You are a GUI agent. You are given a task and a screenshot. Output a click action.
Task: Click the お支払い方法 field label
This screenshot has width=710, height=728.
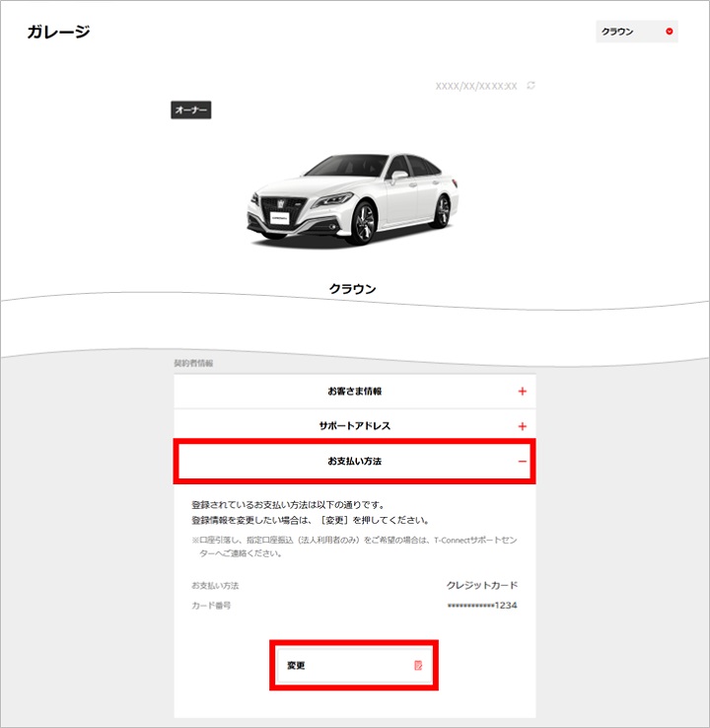click(215, 586)
